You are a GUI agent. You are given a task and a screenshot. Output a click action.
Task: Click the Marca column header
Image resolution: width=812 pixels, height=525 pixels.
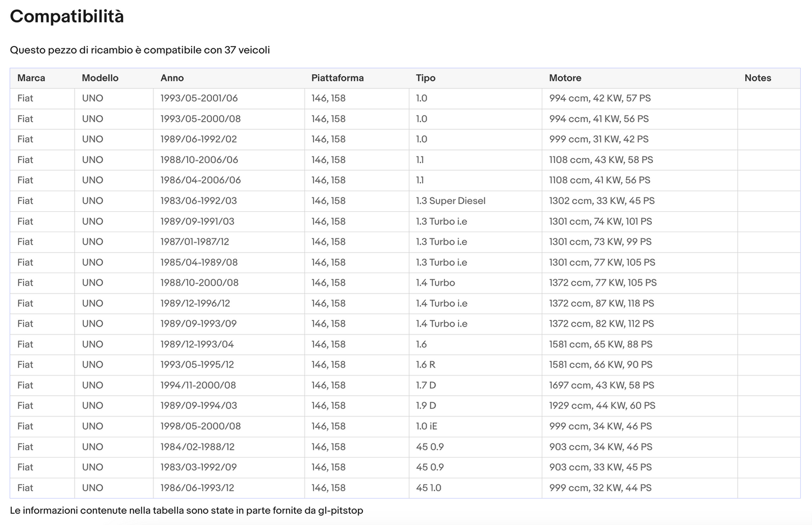[31, 78]
